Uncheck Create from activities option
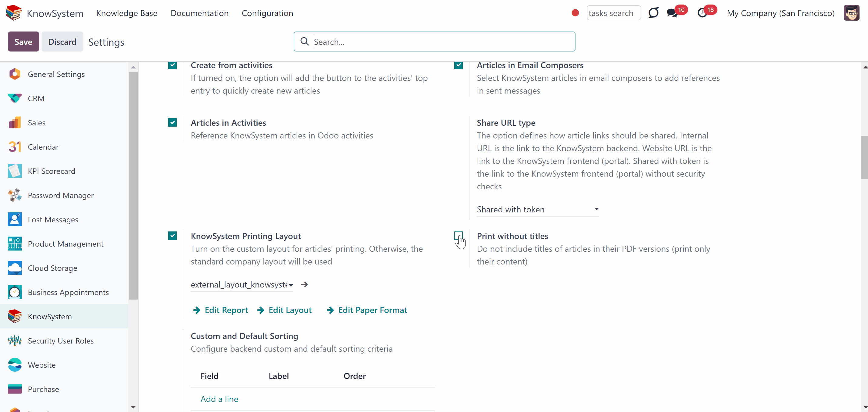Image resolution: width=868 pixels, height=412 pixels. point(172,65)
